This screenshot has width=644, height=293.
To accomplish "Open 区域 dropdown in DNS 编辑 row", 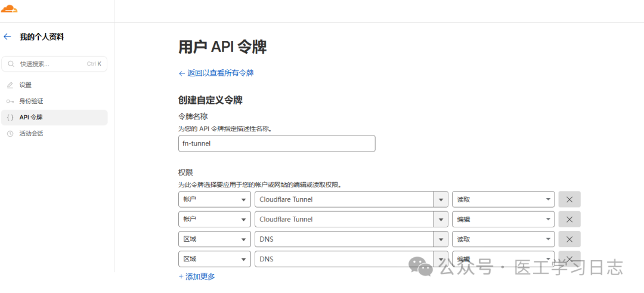I will click(x=215, y=259).
